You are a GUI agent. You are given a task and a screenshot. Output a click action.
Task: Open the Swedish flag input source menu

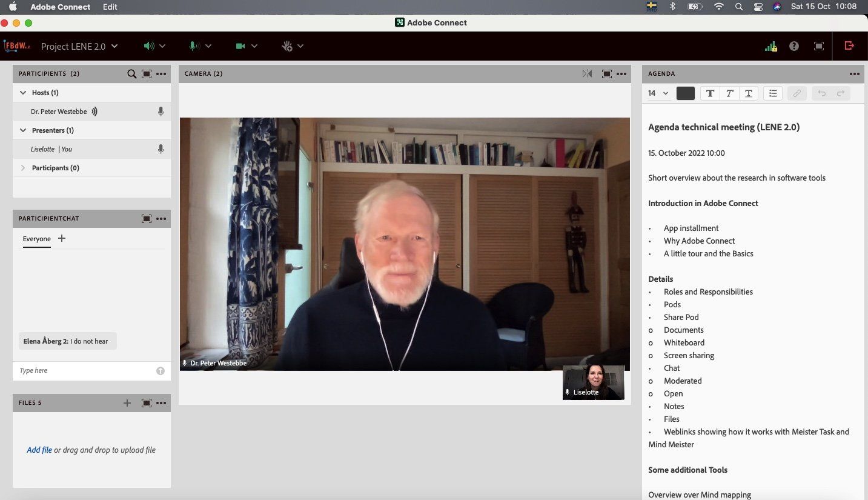coord(652,7)
